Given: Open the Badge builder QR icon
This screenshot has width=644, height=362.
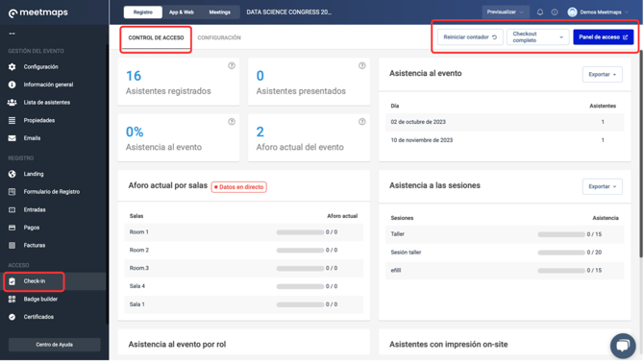Looking at the screenshot, I should pyautogui.click(x=12, y=300).
